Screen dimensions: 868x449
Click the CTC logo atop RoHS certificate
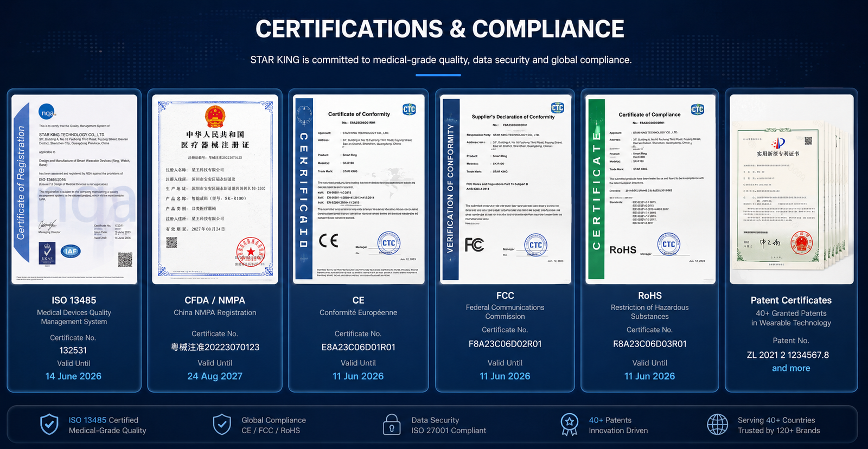pyautogui.click(x=697, y=110)
